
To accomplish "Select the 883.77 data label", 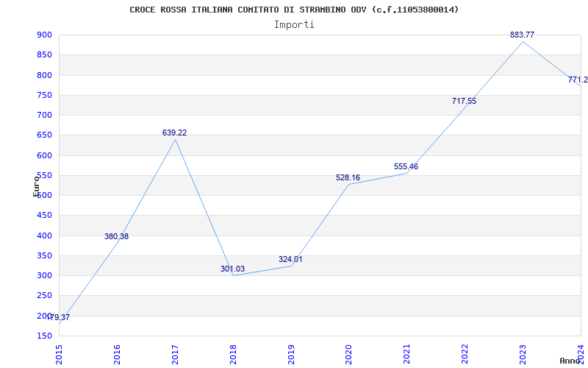I will [522, 35].
